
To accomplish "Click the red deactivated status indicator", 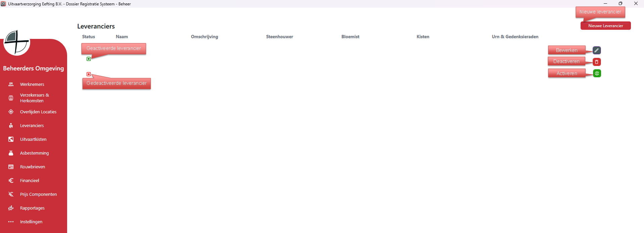I will (x=89, y=74).
